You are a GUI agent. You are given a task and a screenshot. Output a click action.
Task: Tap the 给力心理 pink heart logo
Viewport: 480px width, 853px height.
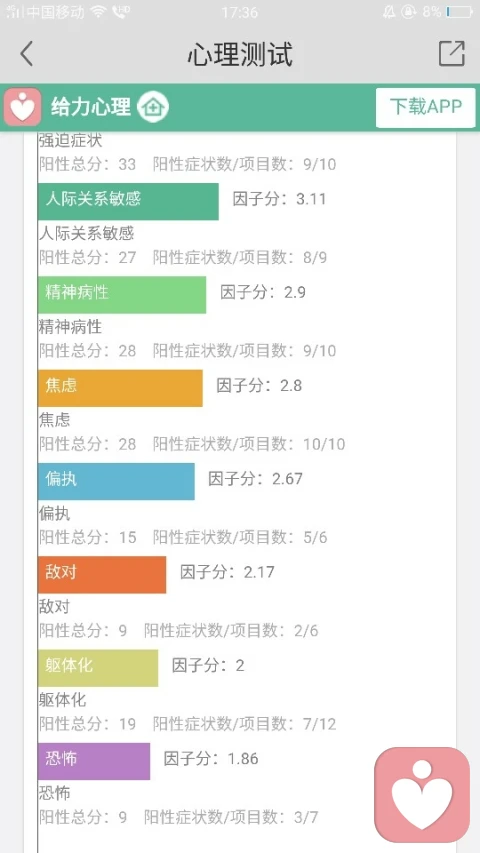[x=22, y=107]
